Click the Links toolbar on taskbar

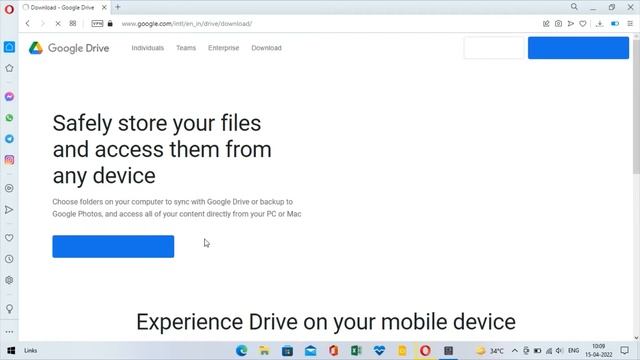[31, 351]
